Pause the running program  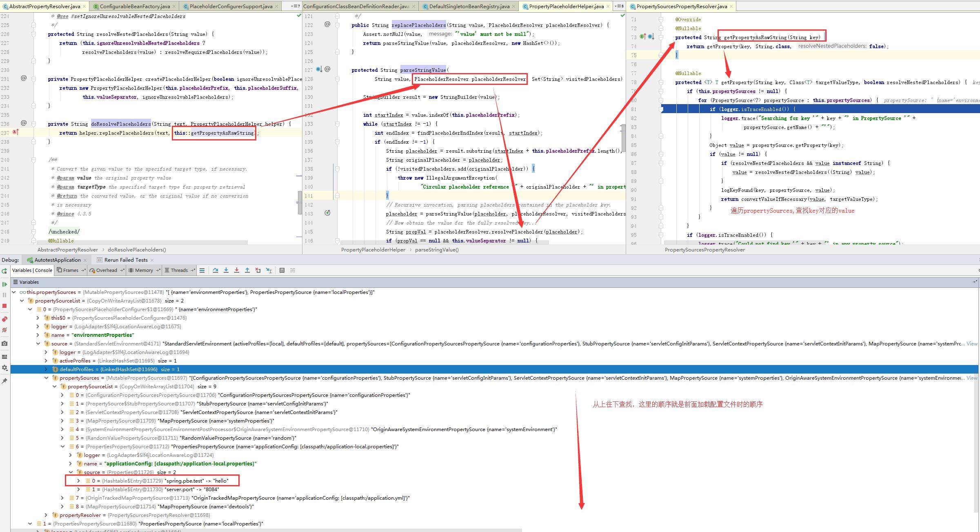click(x=4, y=295)
